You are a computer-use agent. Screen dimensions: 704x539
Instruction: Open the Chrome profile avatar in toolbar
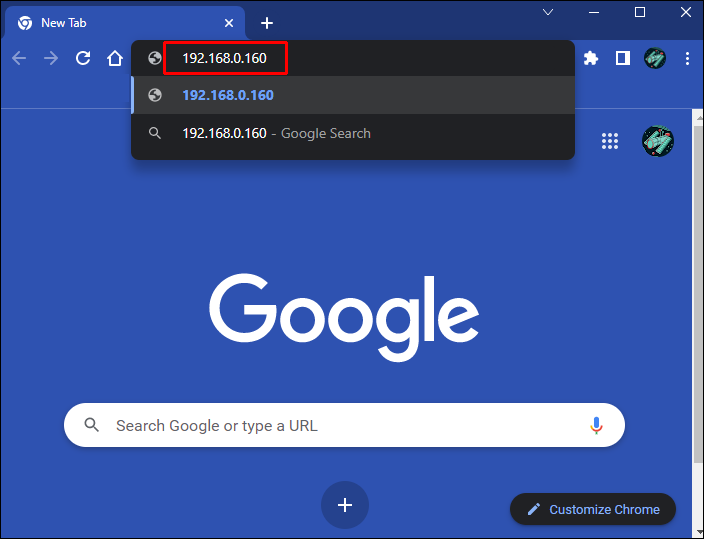coord(655,58)
